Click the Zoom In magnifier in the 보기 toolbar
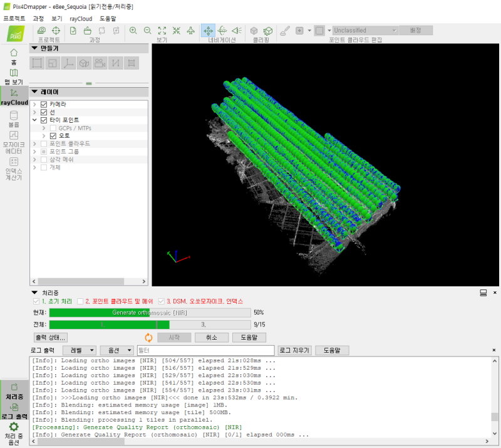The height and width of the screenshot is (448, 501). (133, 30)
